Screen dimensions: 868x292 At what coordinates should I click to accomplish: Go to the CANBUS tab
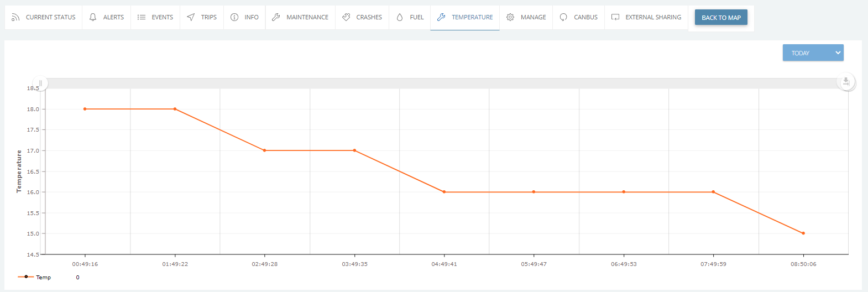(578, 17)
